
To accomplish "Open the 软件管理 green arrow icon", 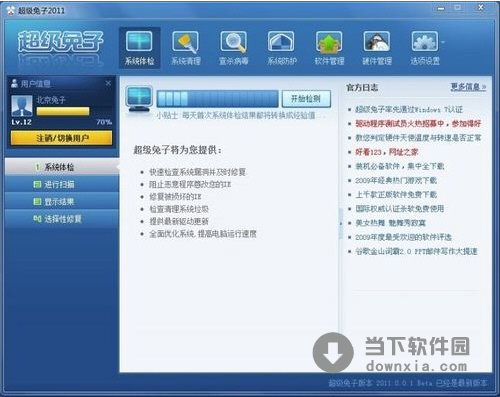I will click(329, 48).
